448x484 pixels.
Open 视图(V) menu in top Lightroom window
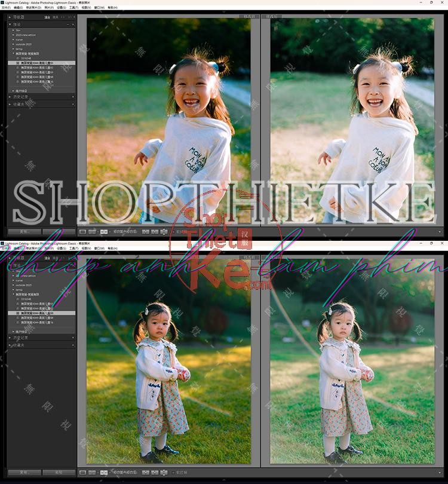(x=86, y=7)
